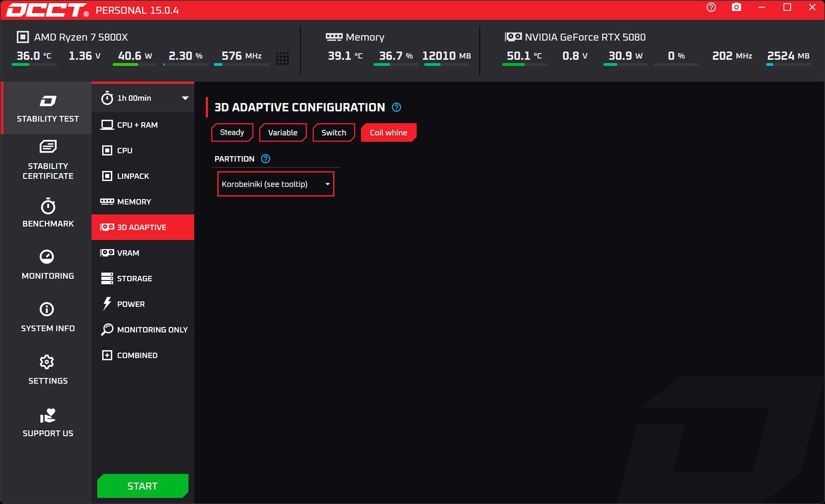Select the Variable test mode
This screenshot has width=825, height=504.
282,132
